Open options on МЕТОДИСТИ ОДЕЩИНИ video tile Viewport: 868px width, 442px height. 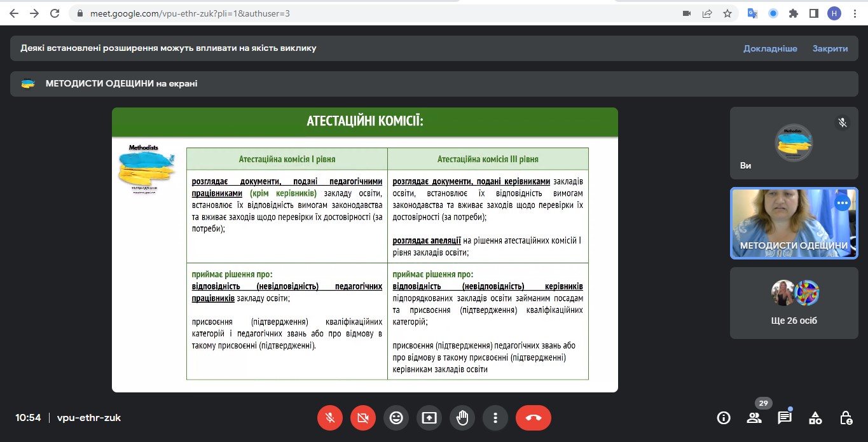(843, 203)
